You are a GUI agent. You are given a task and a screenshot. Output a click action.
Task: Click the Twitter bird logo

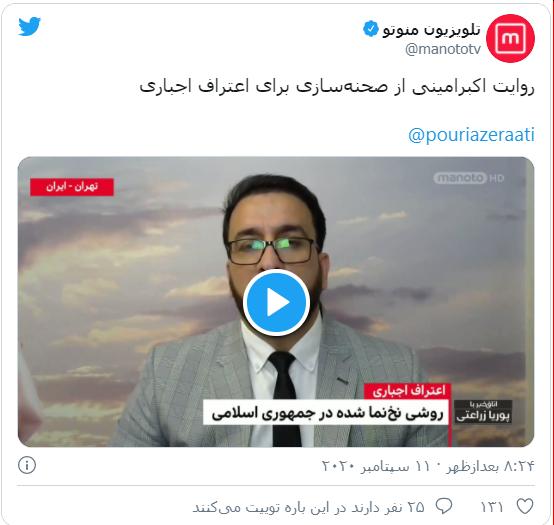[x=29, y=26]
